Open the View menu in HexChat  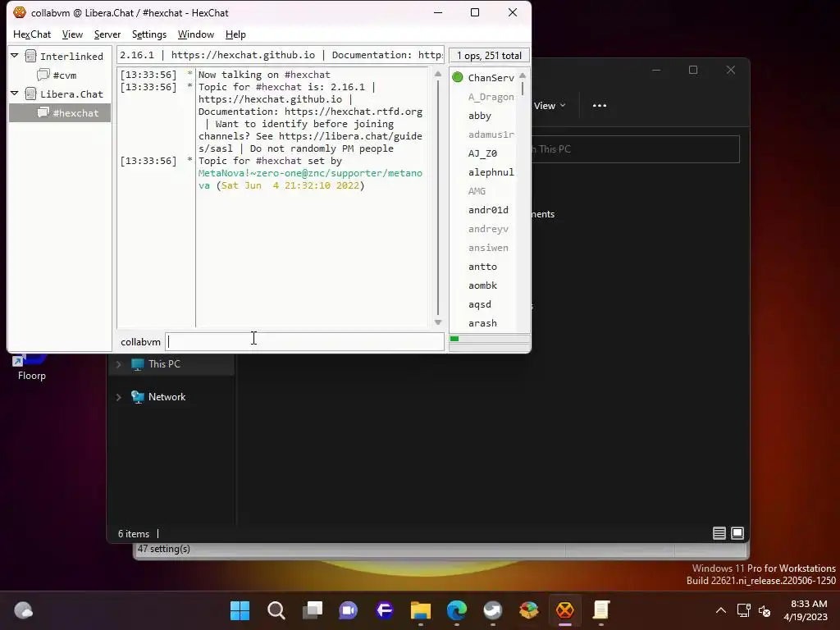tap(72, 34)
